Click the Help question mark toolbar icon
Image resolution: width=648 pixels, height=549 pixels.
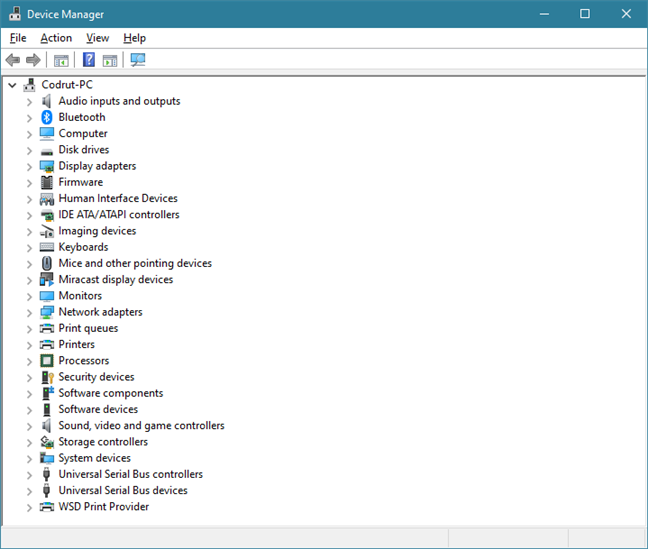click(88, 60)
